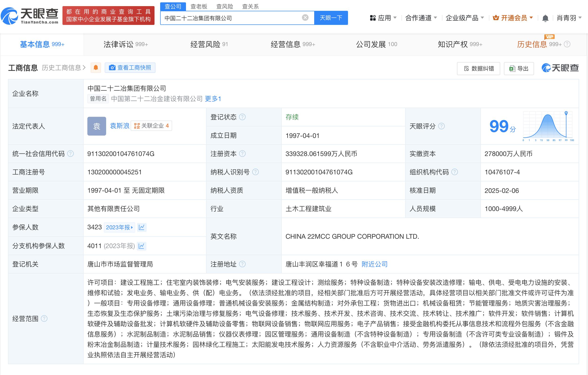Click the camera icon on 查看工商快照

(x=112, y=68)
